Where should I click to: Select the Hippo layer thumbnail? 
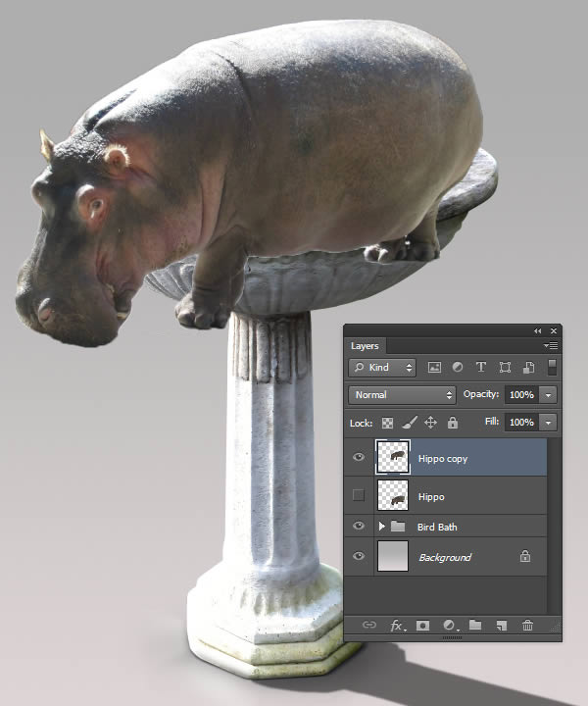[393, 495]
